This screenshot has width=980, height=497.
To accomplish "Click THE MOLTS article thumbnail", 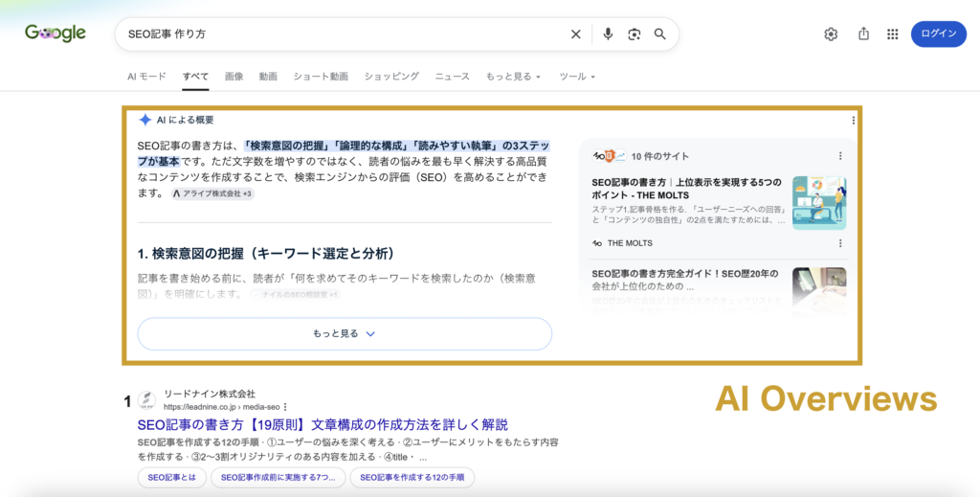I will point(819,203).
